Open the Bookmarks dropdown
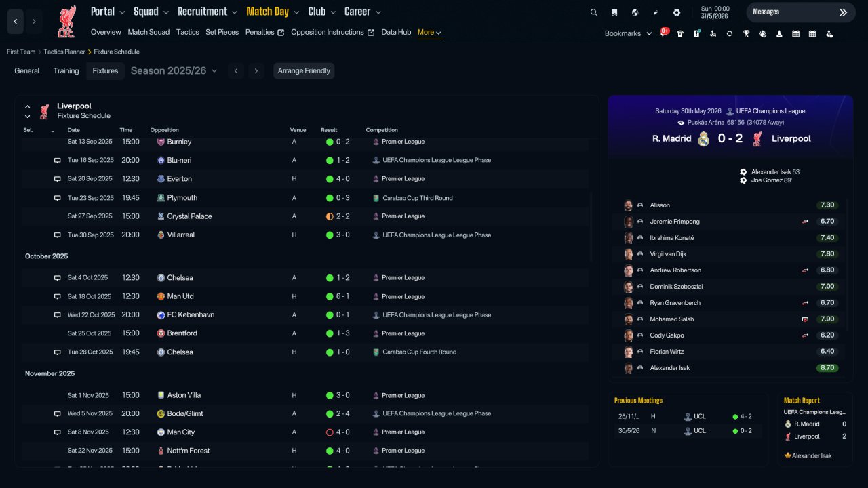Image resolution: width=868 pixels, height=488 pixels. point(628,33)
